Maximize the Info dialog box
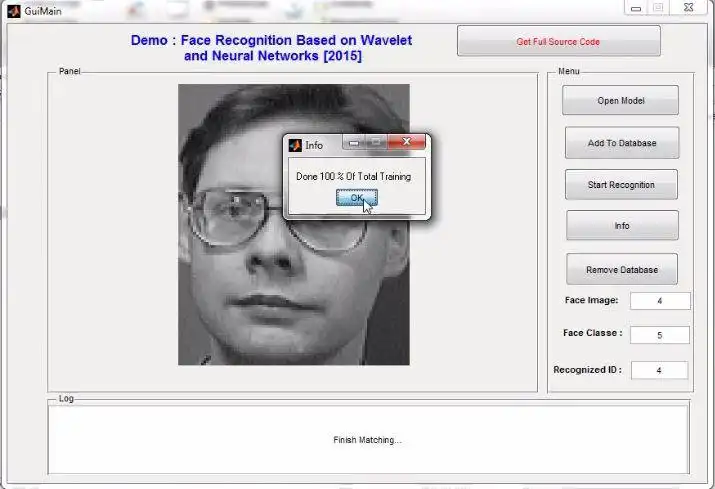Viewport: 715px width, 489px height. tap(376, 142)
